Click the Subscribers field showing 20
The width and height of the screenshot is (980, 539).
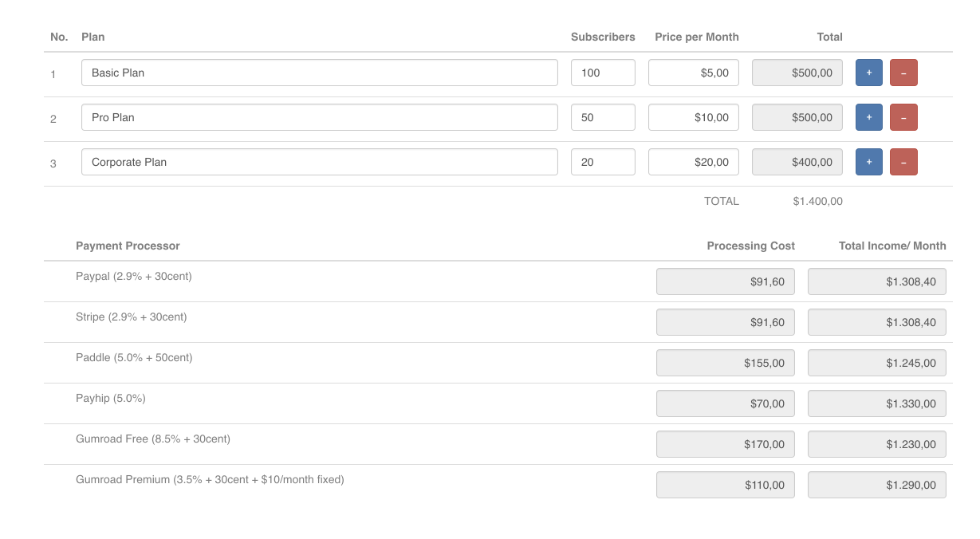tap(603, 161)
